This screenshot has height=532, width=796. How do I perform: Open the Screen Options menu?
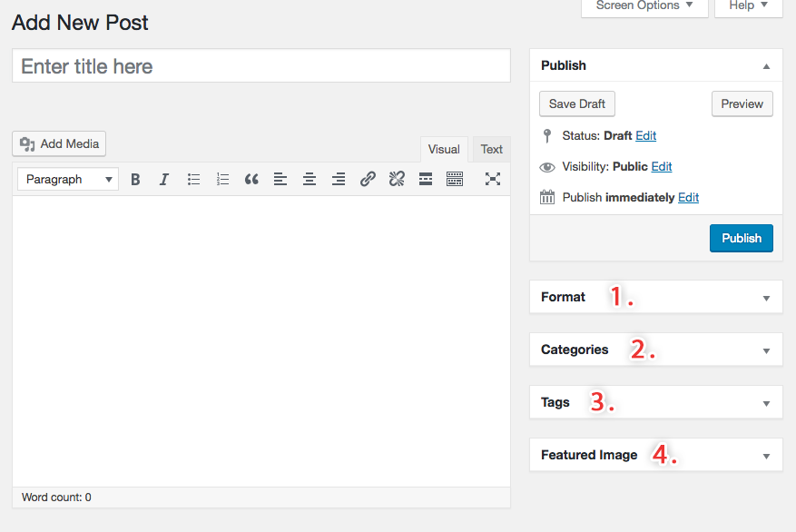644,6
